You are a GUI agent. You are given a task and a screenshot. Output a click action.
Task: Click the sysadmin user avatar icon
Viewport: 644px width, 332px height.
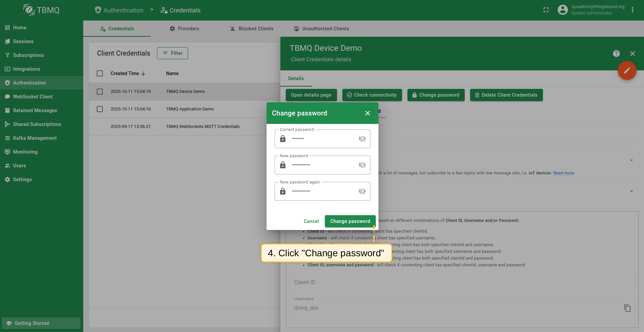pos(562,10)
